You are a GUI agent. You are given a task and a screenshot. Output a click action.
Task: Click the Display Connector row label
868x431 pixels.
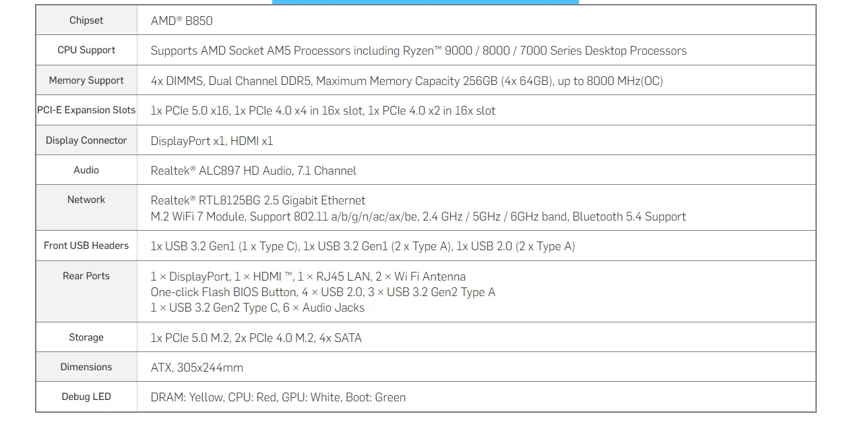coord(86,140)
